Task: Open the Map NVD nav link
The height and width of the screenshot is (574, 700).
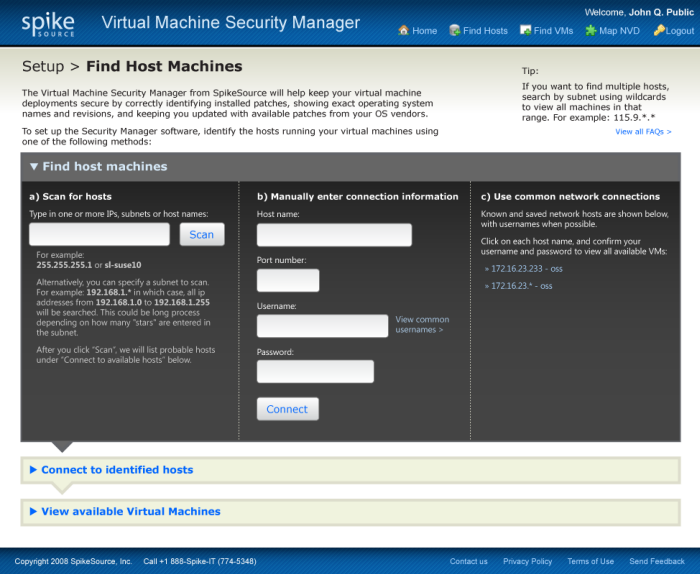Action: pos(619,31)
